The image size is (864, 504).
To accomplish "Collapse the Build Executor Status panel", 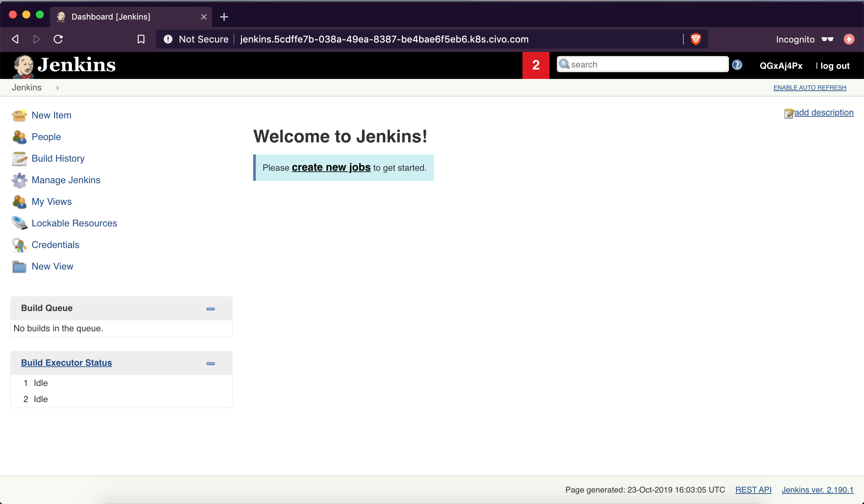I will coord(211,363).
